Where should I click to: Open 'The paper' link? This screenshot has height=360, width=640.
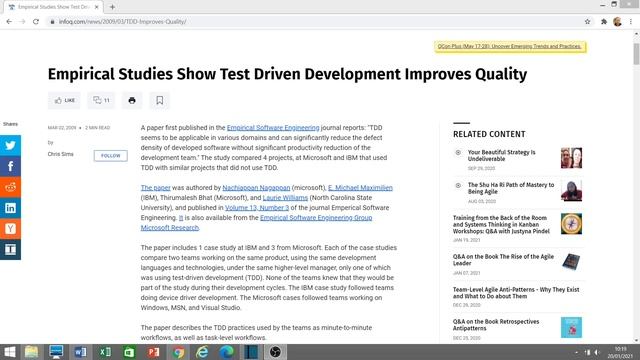click(x=156, y=188)
